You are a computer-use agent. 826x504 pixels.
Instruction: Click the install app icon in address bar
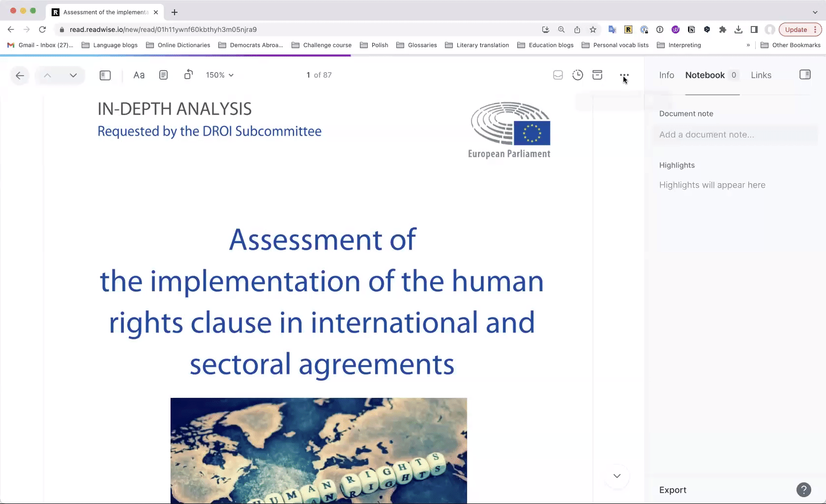pos(546,29)
